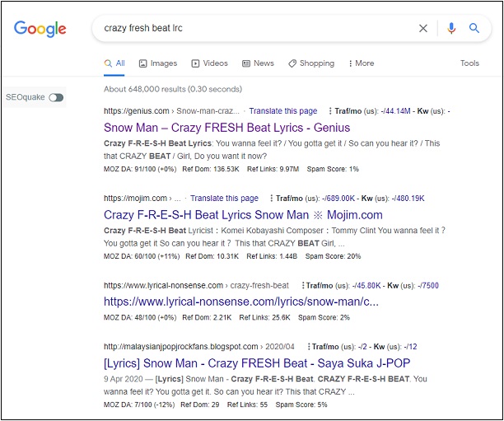Click genius.com traffic value 44.14M

coord(397,111)
